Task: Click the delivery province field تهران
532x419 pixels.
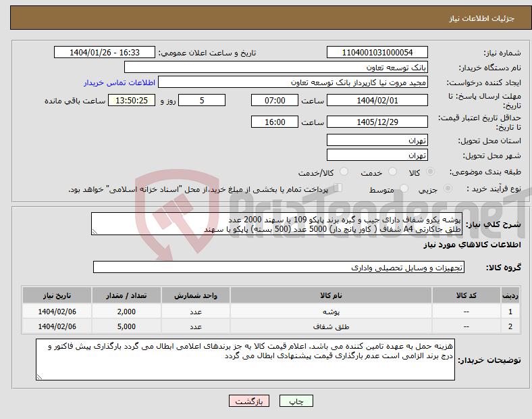Action: tap(377, 141)
